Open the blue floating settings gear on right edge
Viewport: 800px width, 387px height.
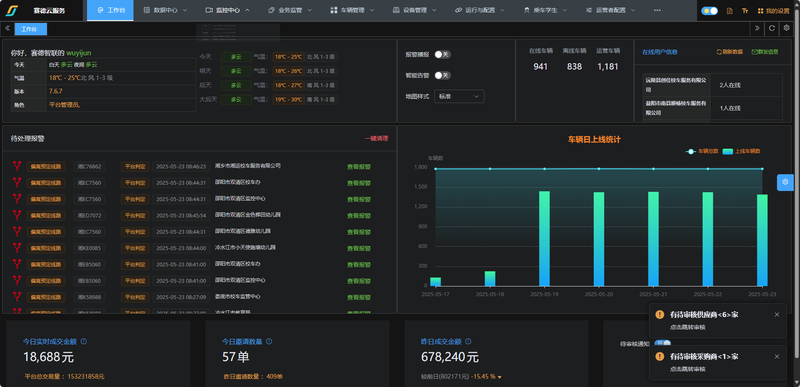tap(785, 182)
